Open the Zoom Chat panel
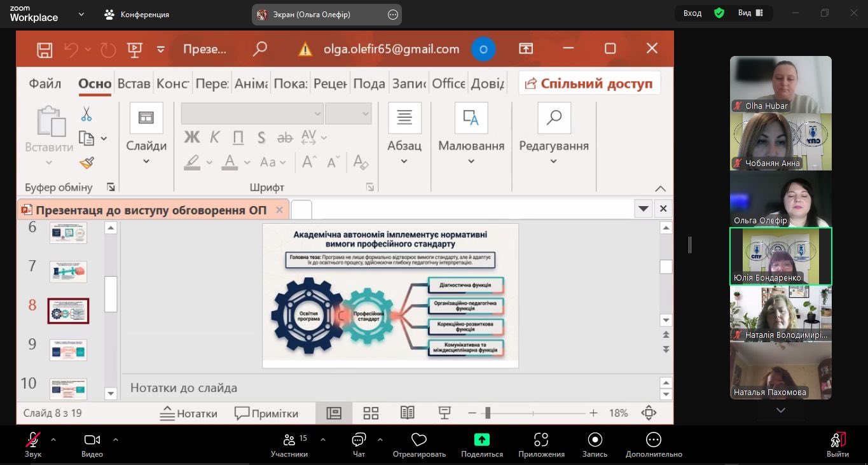This screenshot has height=465, width=868. (x=359, y=444)
